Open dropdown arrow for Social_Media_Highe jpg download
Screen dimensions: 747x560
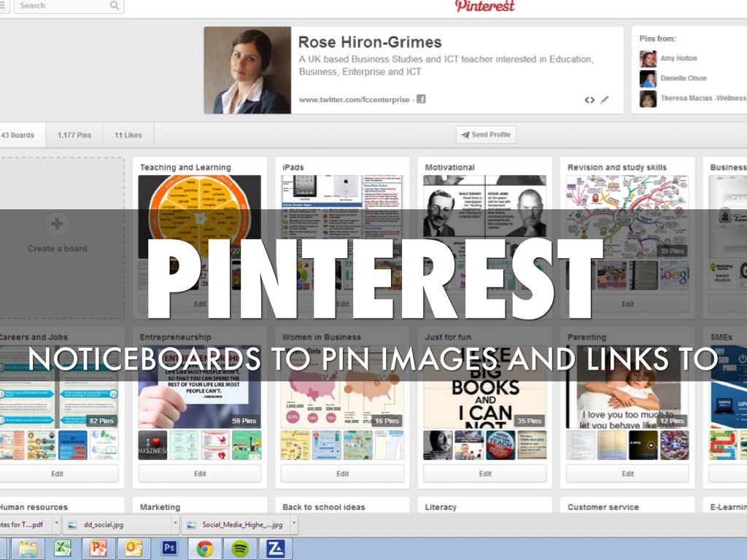coord(294,524)
